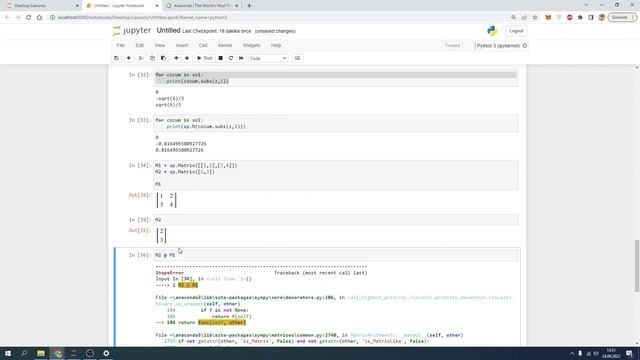Open the Cell menu
Image resolution: width=640 pixels, height=360 pixels.
point(203,45)
